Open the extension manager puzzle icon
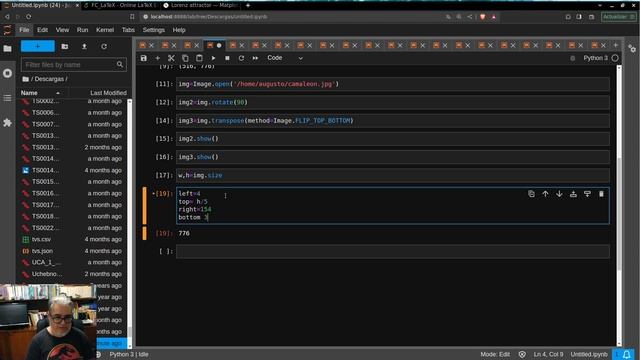Screen dimensions: 640x360 click(7, 122)
